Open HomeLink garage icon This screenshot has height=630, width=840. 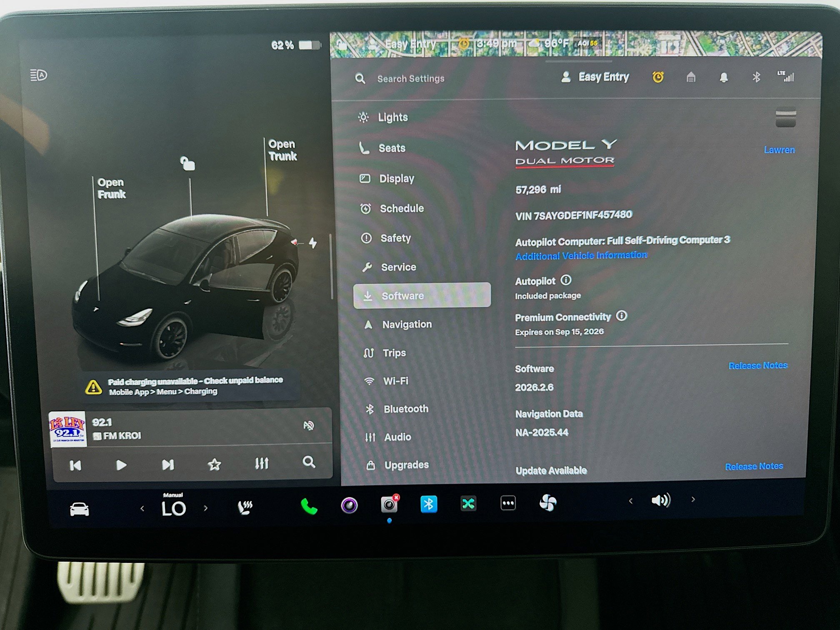691,77
